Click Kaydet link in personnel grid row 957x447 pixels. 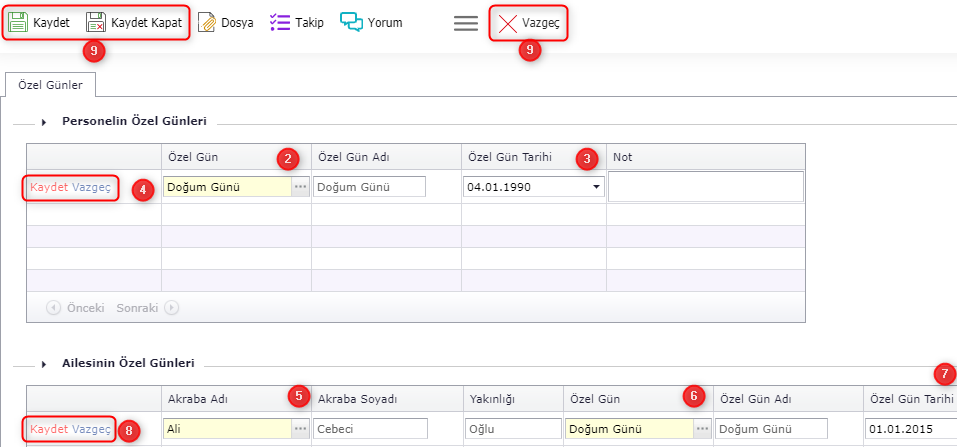[48, 187]
